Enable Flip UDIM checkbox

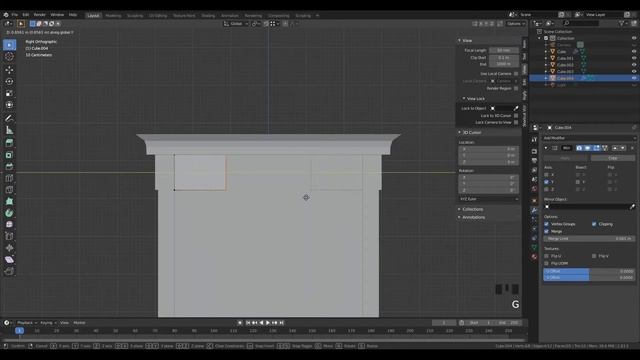[546, 263]
